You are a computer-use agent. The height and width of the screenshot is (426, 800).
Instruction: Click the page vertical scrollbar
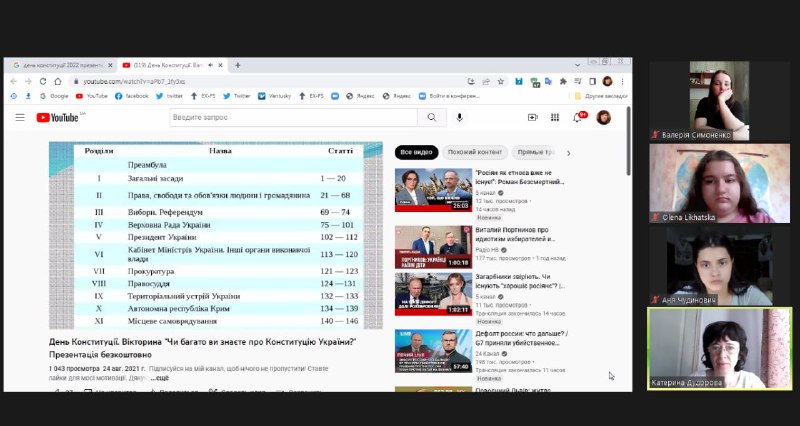(x=629, y=141)
